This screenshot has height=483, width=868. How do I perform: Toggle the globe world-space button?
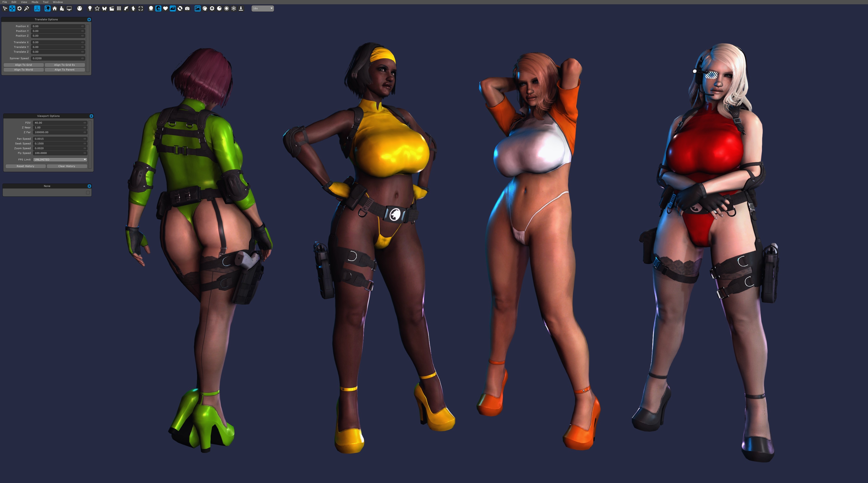click(x=47, y=8)
